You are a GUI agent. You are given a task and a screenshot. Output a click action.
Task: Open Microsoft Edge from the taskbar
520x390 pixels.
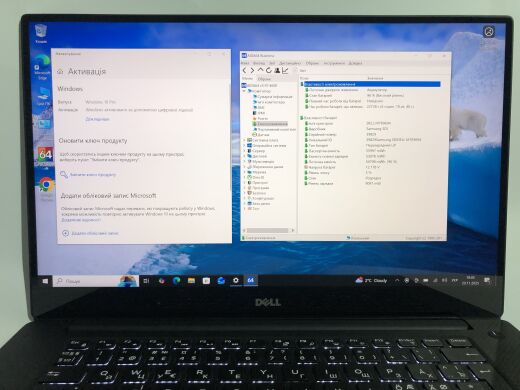[x=176, y=281]
